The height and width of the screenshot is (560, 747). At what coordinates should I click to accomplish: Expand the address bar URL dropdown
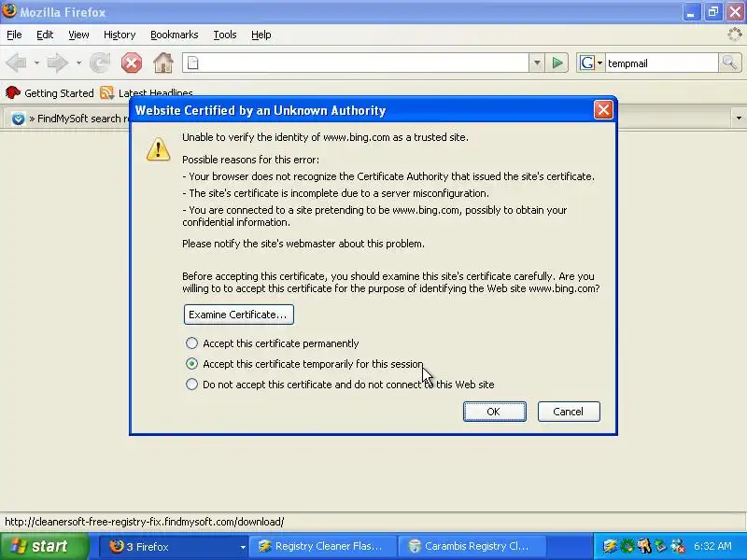pyautogui.click(x=537, y=63)
